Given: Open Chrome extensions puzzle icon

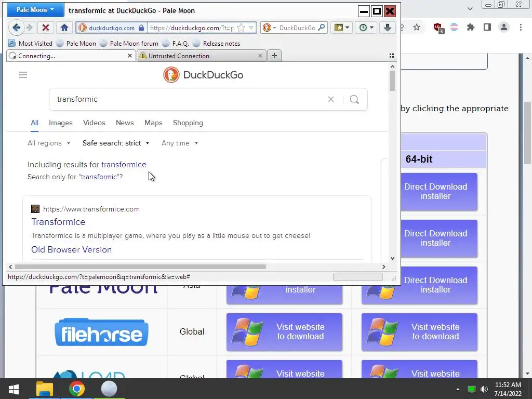Looking at the screenshot, I should click(471, 27).
